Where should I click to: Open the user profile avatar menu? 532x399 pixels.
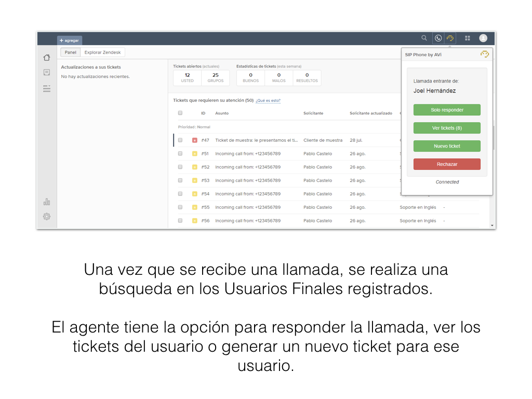[x=483, y=38]
